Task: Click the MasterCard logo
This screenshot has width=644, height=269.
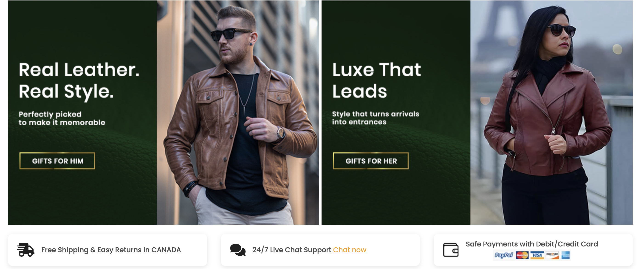Action: point(522,255)
